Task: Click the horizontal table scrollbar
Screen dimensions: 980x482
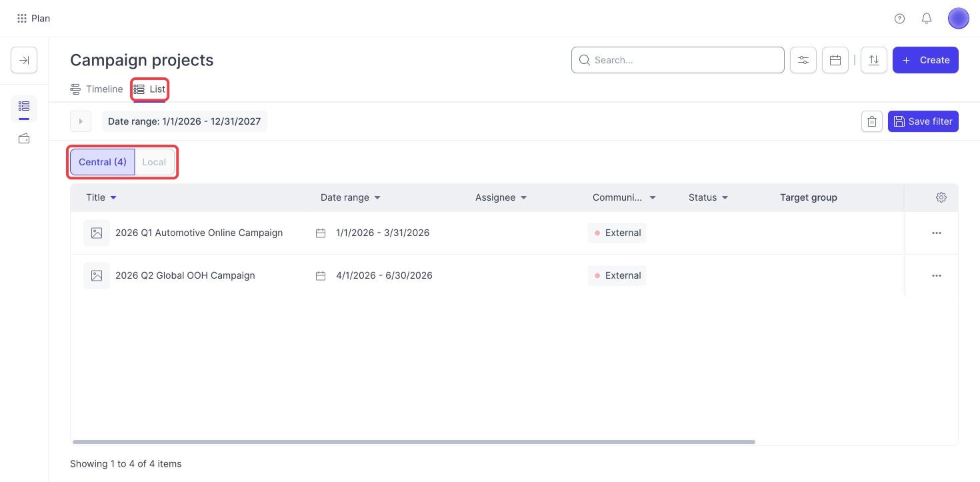Action: pyautogui.click(x=413, y=442)
